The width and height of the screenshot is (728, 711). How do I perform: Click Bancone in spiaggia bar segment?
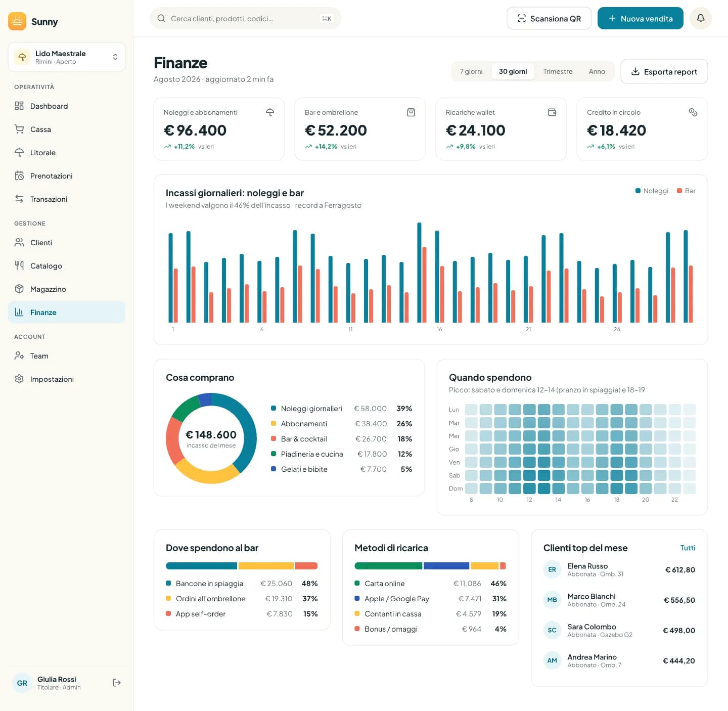click(201, 566)
